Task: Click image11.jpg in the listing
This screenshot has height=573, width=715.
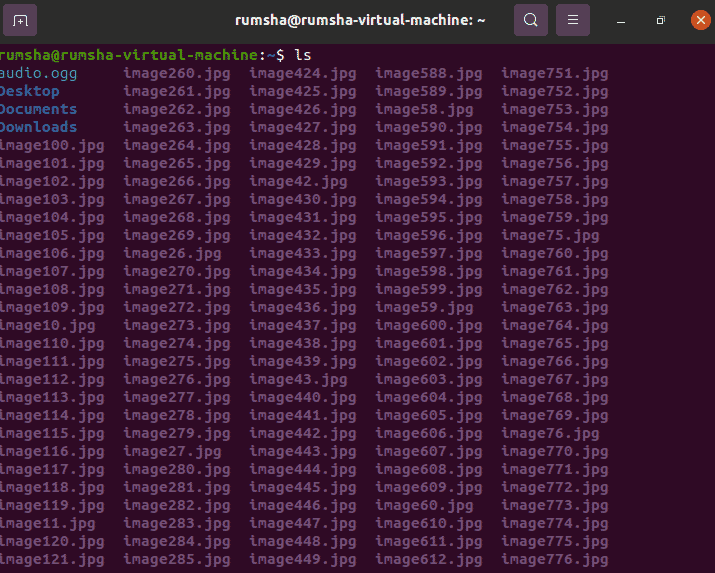Action: click(x=47, y=524)
